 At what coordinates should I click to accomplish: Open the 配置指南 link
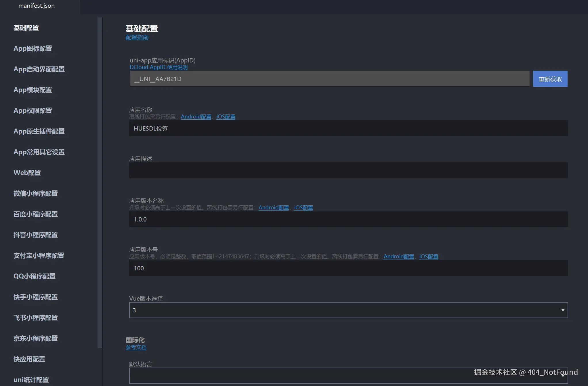[137, 37]
